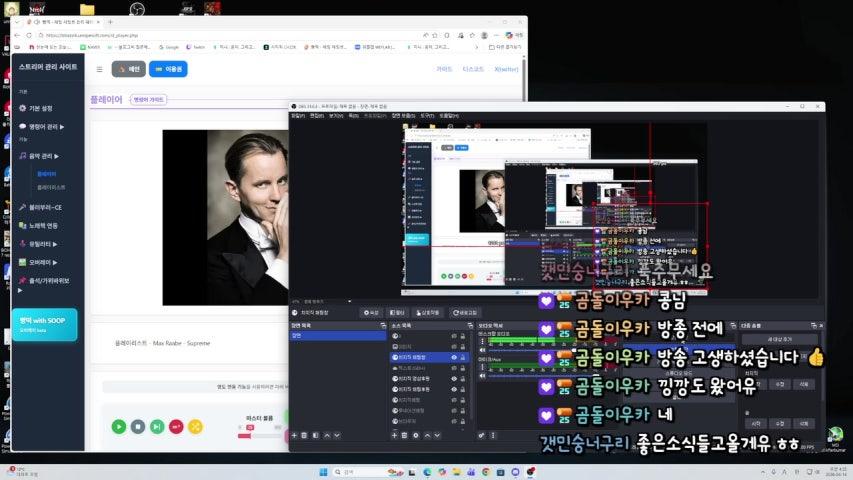Move selected source down in the list
Screen dimensions: 853x480
[x=437, y=435]
